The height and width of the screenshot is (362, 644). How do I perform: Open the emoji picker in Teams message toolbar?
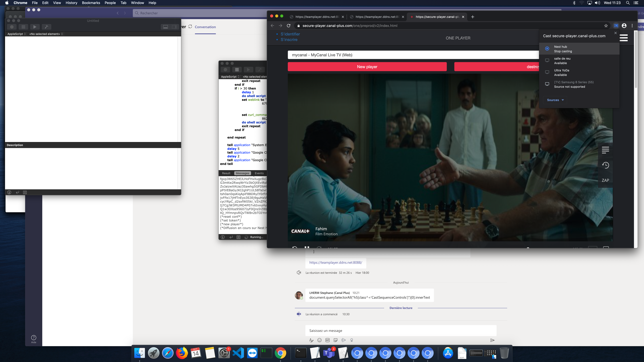coord(319,340)
